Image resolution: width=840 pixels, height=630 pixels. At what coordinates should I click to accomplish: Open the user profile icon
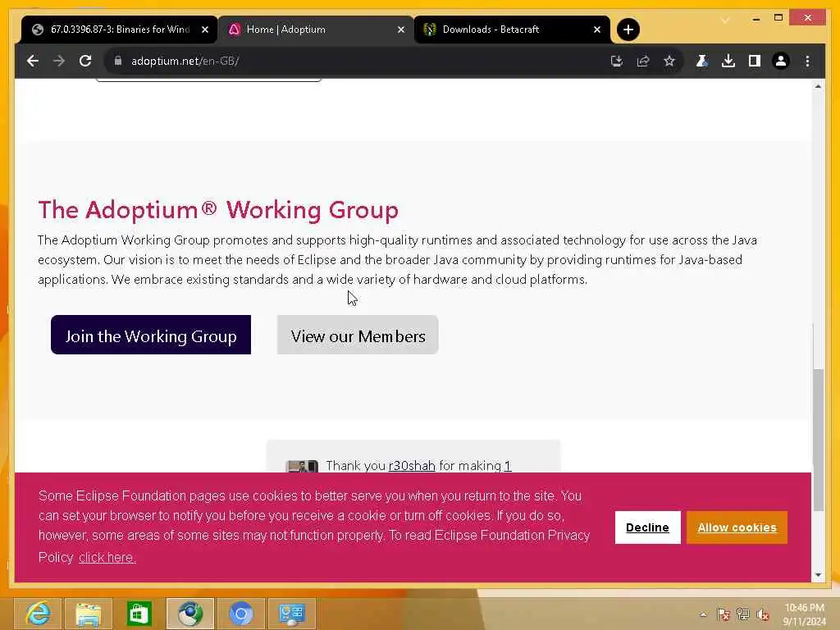(x=781, y=61)
